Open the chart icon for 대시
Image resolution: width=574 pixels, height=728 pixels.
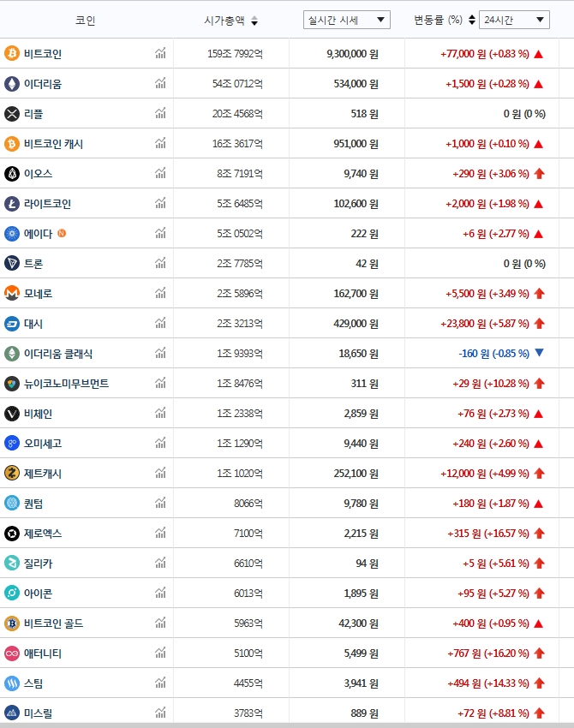pos(160,324)
